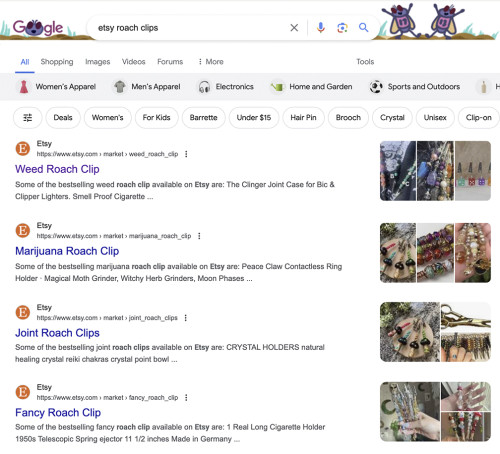Viewport: 500px width, 454px height.
Task: Click the Etsy favicon beside Fancy Roach Clip
Action: click(x=23, y=392)
